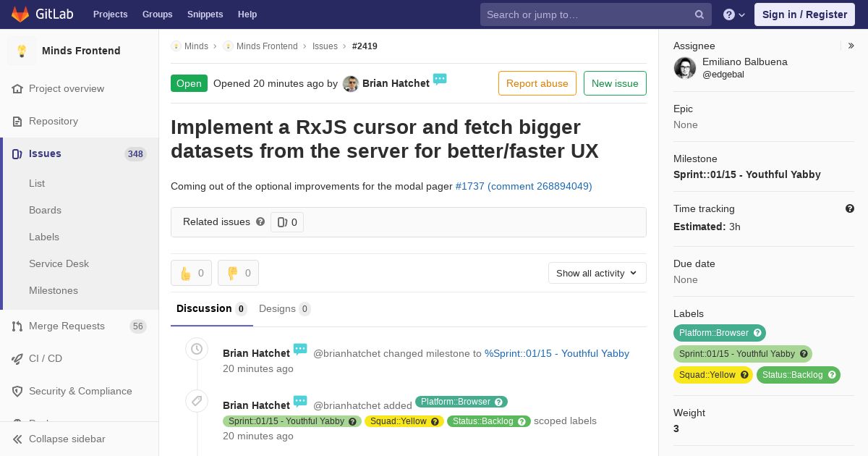
Task: Click the GitLab fox logo
Action: pos(20,14)
